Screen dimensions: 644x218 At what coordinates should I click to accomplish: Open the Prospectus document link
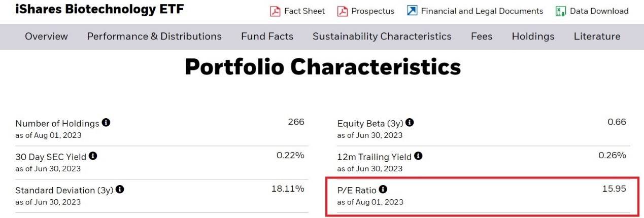tap(372, 11)
